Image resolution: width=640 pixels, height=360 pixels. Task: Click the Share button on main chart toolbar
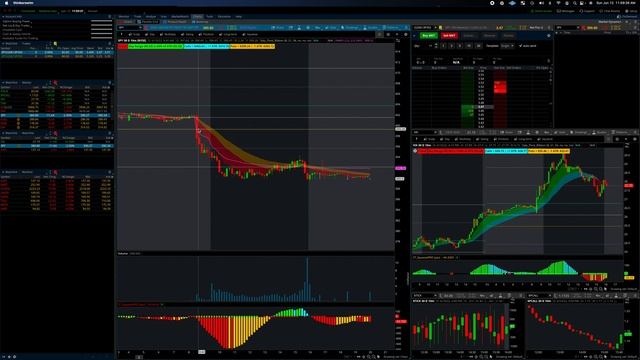[279, 28]
